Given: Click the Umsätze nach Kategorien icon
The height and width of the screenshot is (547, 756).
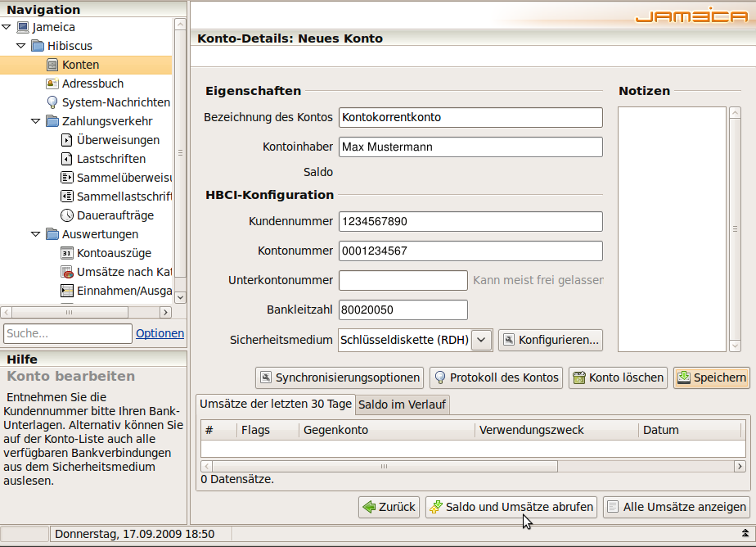Looking at the screenshot, I should 67,272.
